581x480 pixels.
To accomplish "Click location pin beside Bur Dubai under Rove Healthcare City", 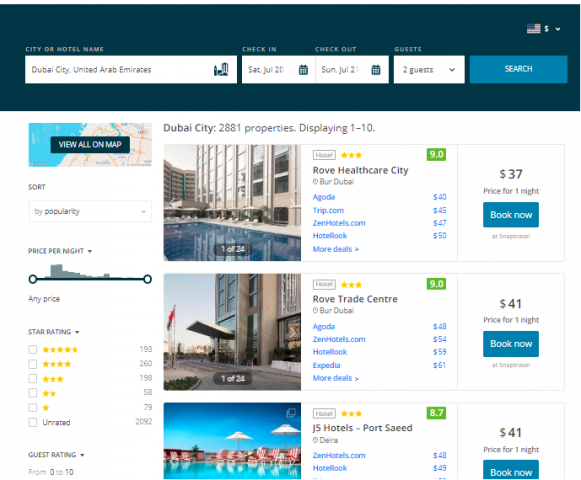I will click(315, 182).
